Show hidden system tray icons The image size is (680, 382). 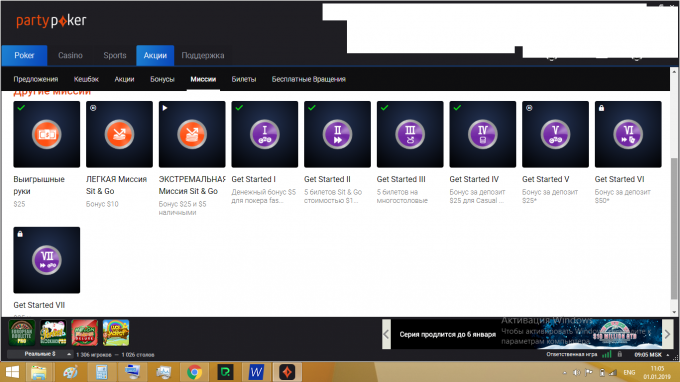coord(565,372)
